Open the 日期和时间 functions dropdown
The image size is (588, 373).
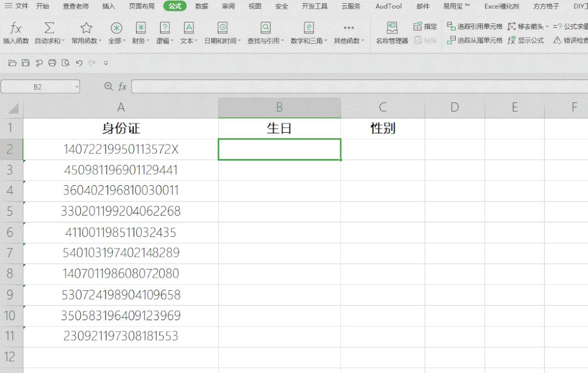(x=223, y=28)
